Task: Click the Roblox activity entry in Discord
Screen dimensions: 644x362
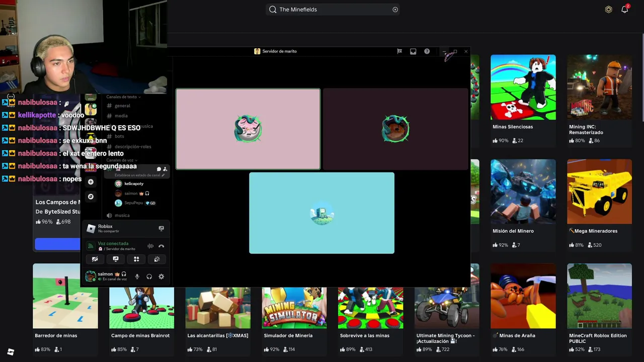Action: [126, 228]
